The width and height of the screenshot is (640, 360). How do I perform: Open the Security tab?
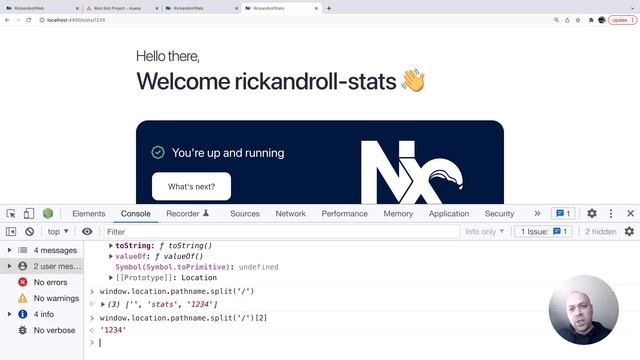[499, 213]
